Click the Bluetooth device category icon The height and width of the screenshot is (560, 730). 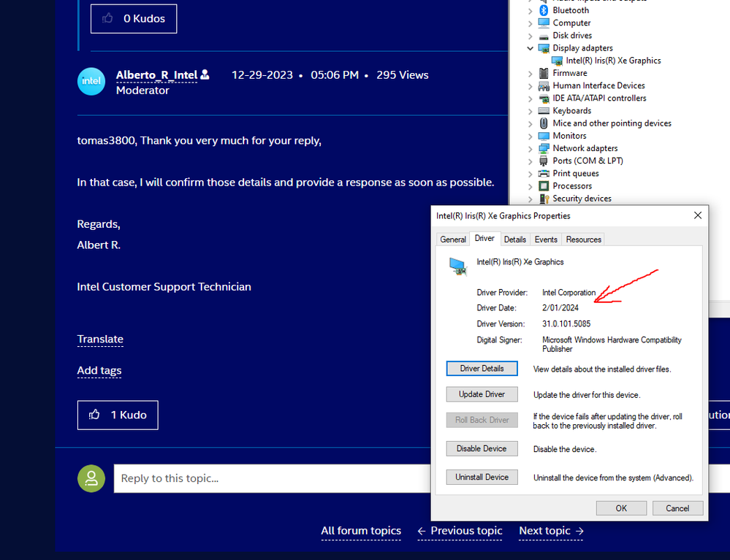point(544,10)
